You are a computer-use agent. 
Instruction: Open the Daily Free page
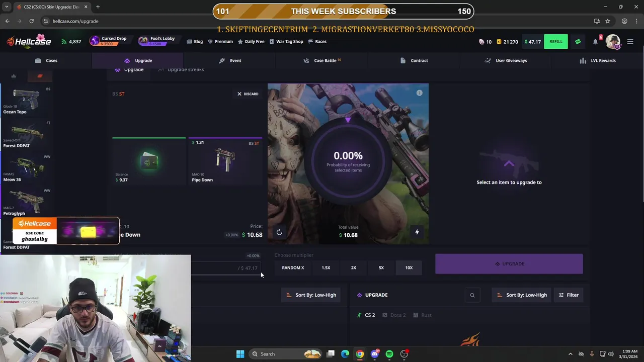pyautogui.click(x=251, y=41)
